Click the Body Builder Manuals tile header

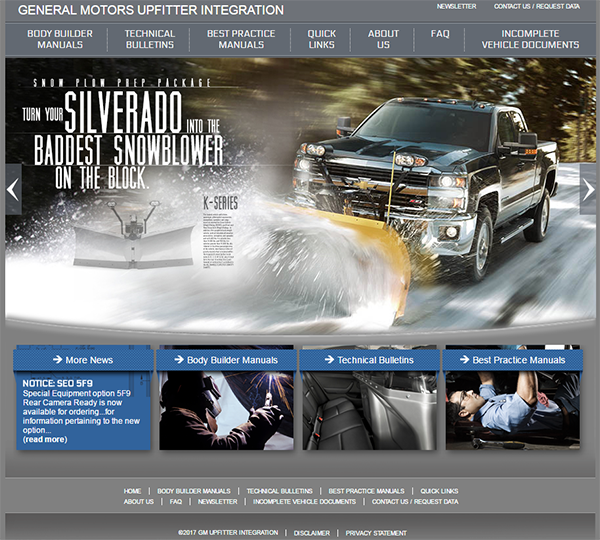[x=225, y=360]
